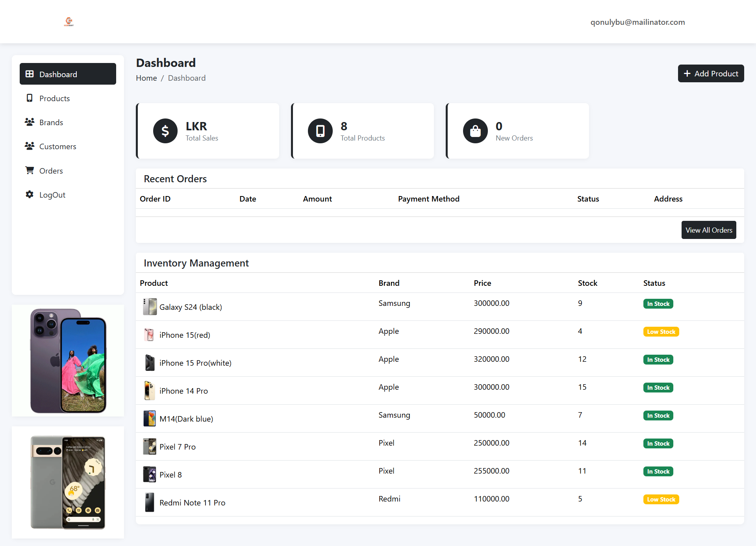Click the Dashboard grid icon in sidebar

(x=30, y=74)
